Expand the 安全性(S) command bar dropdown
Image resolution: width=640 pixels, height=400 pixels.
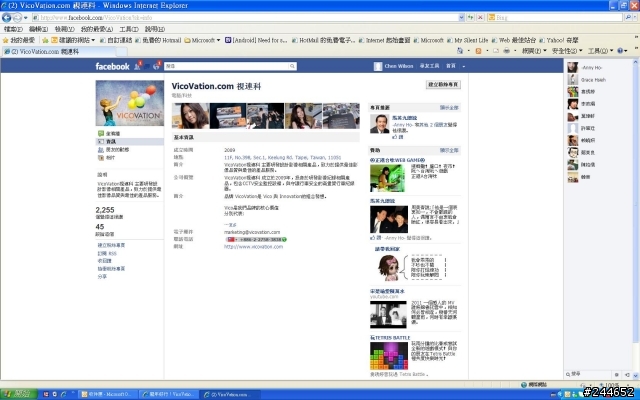pyautogui.click(x=567, y=51)
